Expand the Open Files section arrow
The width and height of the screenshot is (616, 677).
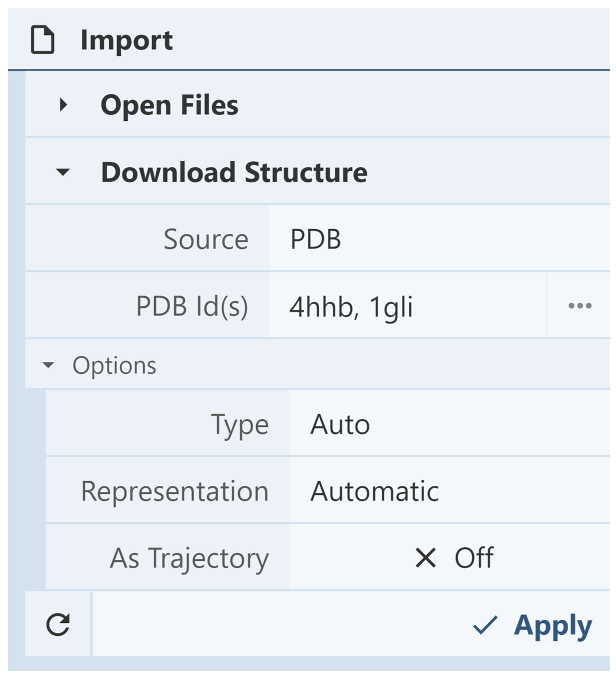click(64, 105)
